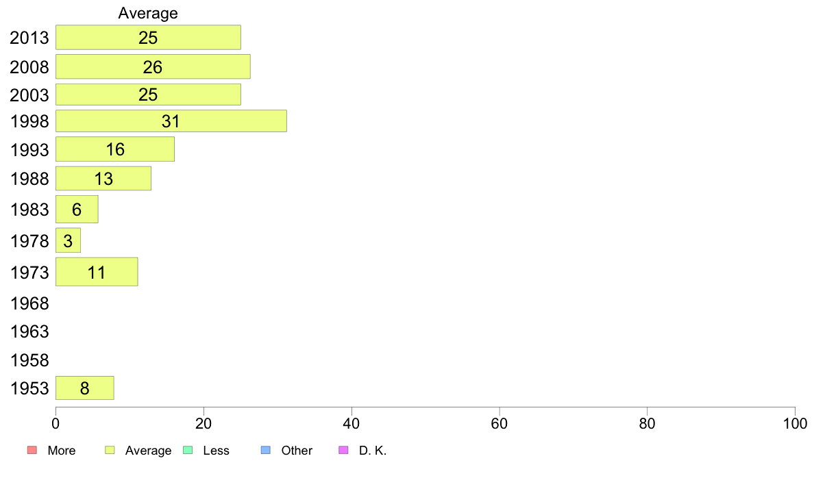This screenshot has height=504, width=814.
Task: Click the red More legend swatch
Action: (x=32, y=450)
